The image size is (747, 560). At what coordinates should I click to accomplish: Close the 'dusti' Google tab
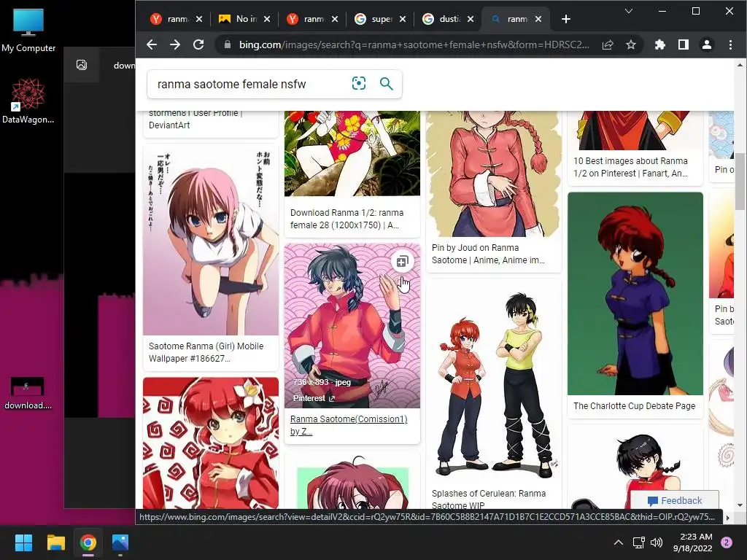pyautogui.click(x=471, y=19)
